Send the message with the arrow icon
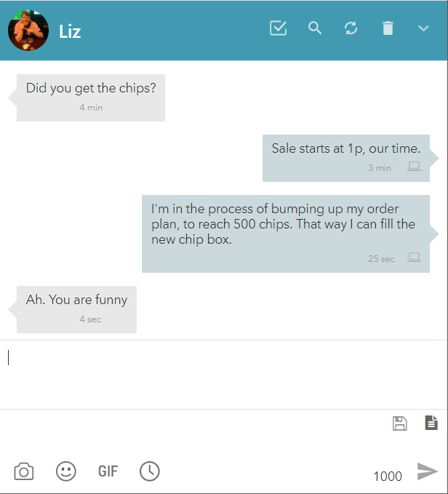This screenshot has height=494, width=448. point(427,471)
